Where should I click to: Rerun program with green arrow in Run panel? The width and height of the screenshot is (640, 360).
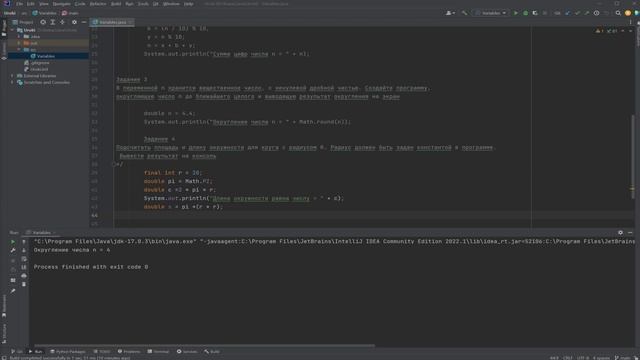click(13, 242)
